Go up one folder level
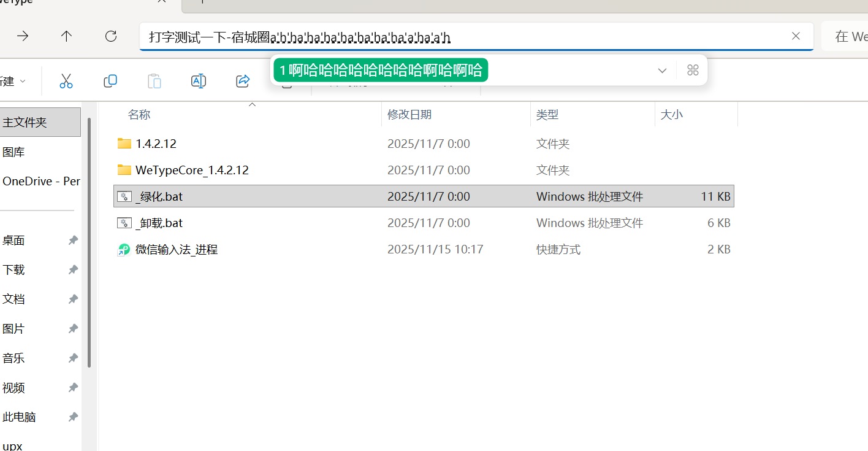 click(x=67, y=36)
